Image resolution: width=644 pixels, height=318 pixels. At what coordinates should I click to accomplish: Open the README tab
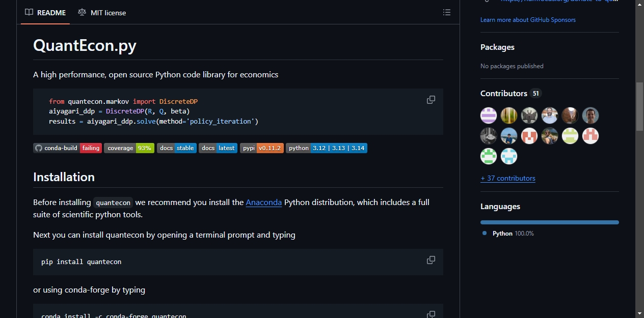click(x=45, y=13)
